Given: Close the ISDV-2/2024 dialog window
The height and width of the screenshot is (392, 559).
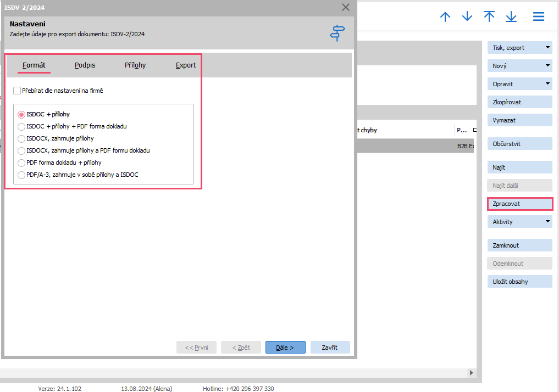Looking at the screenshot, I should click(346, 7).
